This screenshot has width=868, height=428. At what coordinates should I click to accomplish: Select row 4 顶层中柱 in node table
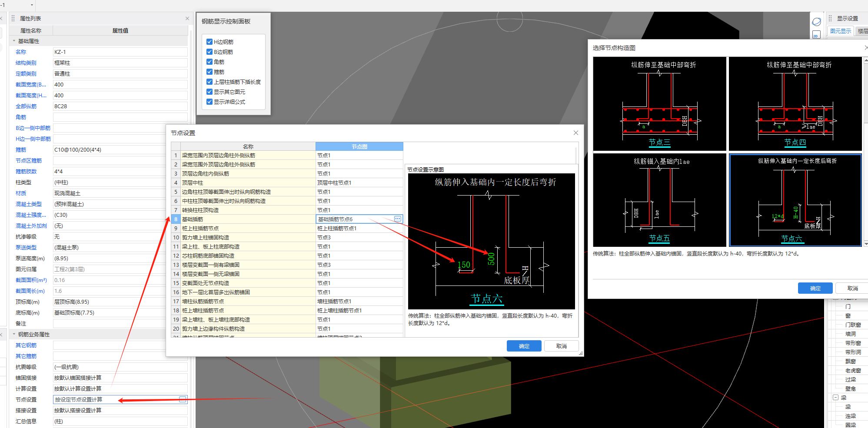248,182
